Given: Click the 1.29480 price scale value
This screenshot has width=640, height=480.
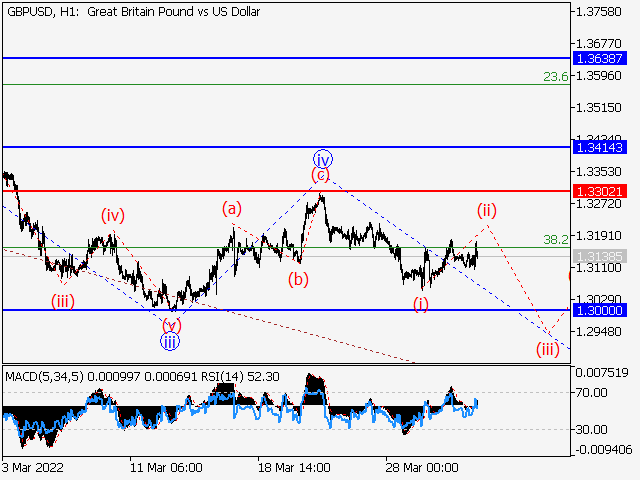Looking at the screenshot, I should 598,331.
